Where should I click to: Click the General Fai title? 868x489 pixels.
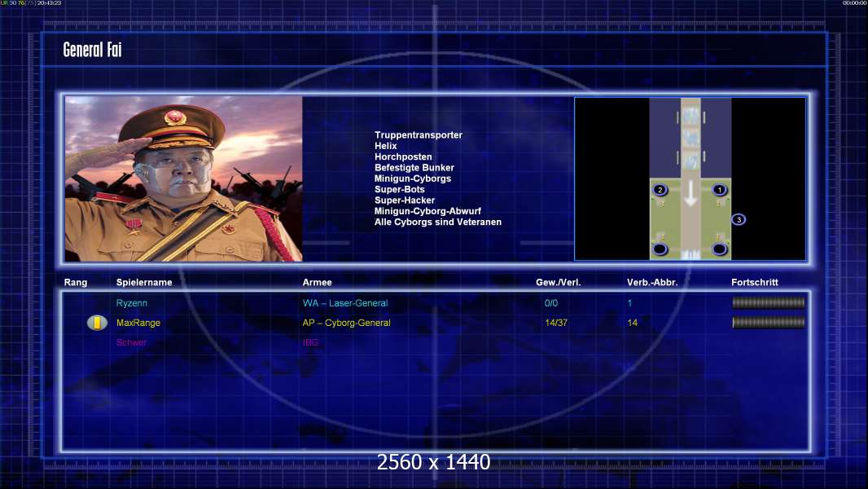click(x=92, y=50)
